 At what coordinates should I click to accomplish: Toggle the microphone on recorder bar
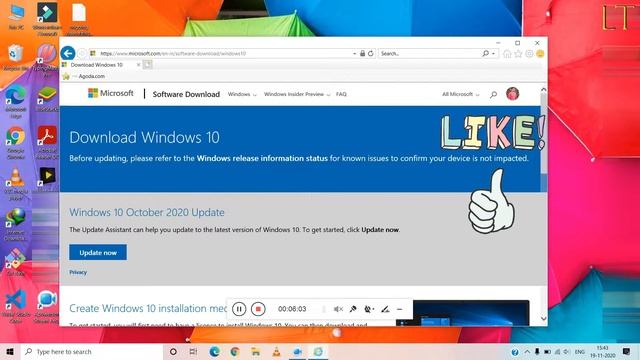tap(353, 309)
